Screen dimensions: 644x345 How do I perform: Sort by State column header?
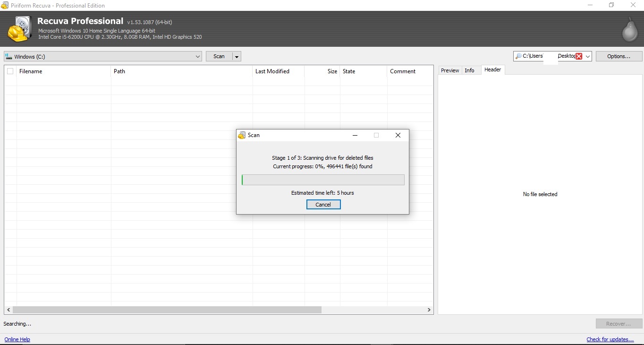coord(364,71)
